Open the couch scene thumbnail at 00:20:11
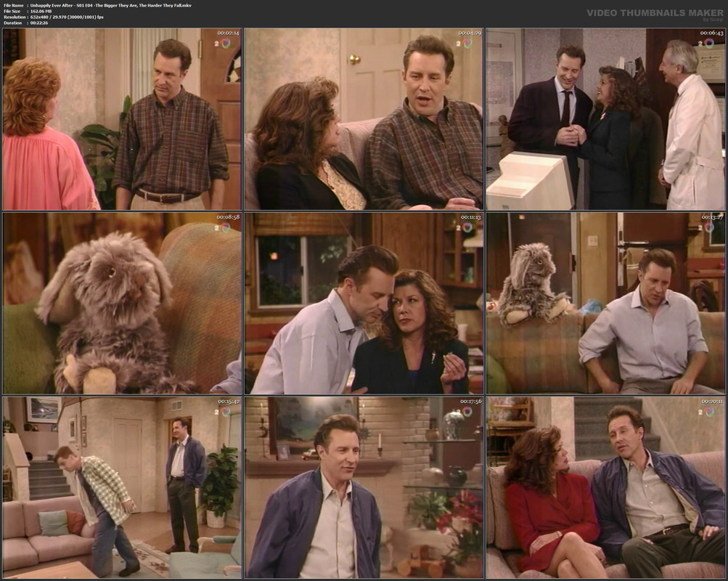 coord(606,487)
